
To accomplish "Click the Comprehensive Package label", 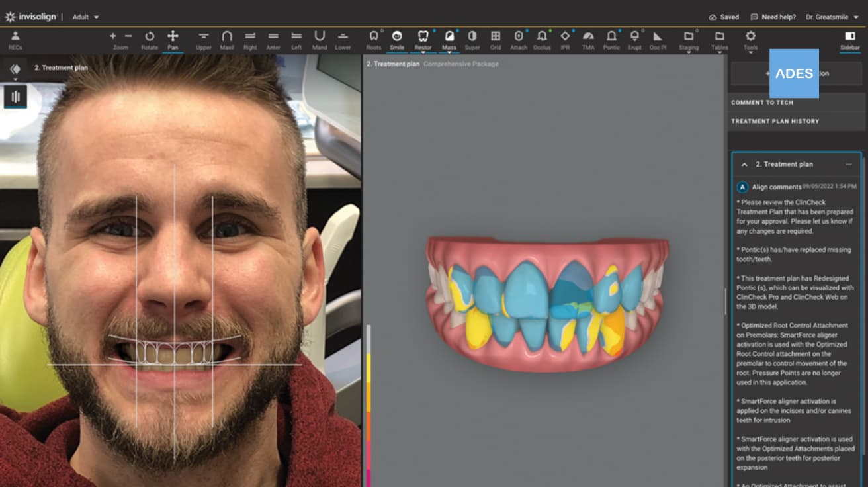I will pyautogui.click(x=461, y=64).
